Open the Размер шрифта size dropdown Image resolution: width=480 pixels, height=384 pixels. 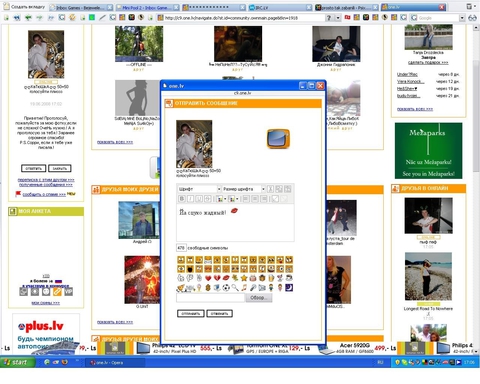tap(243, 189)
